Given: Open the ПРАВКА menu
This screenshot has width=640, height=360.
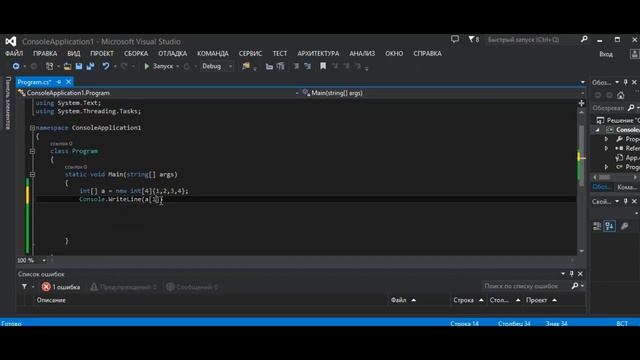Looking at the screenshot, I should pyautogui.click(x=45, y=53).
